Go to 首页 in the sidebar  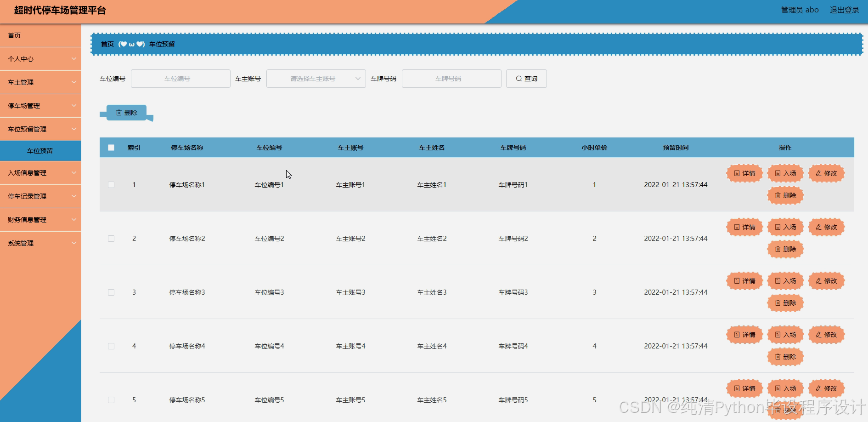coord(40,35)
